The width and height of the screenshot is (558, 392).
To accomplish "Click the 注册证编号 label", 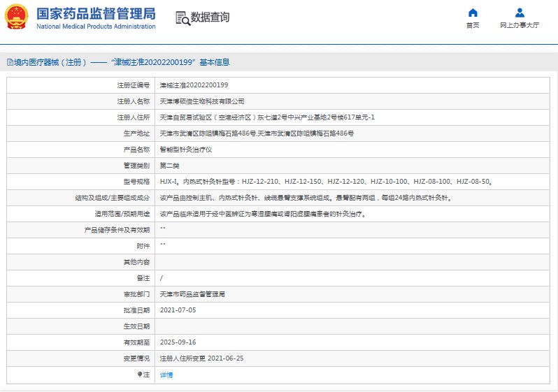I will 134,85.
